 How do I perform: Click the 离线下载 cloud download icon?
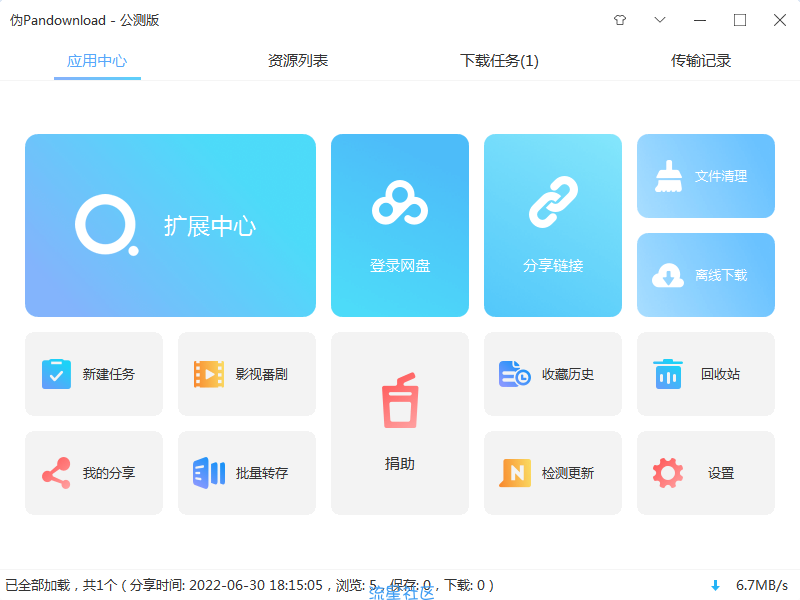tap(668, 275)
